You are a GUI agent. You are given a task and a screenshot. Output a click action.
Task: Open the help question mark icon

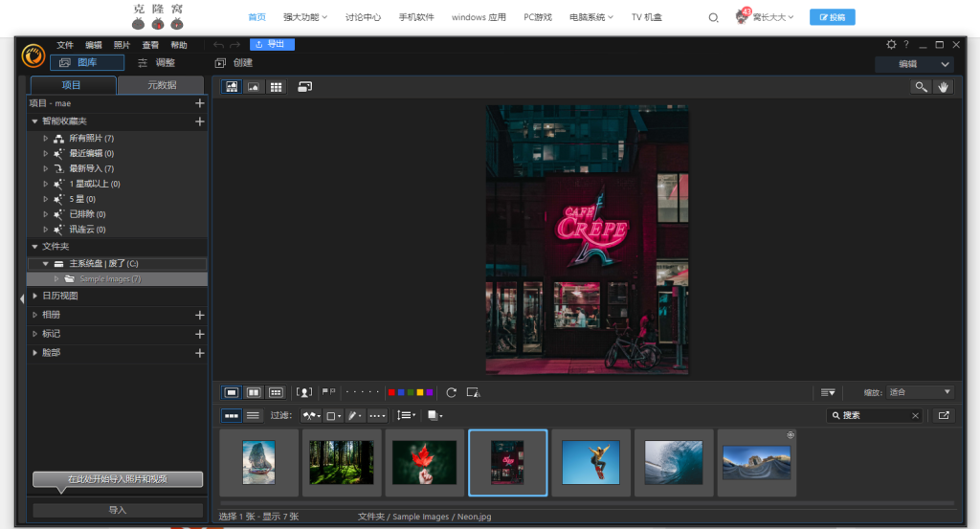pyautogui.click(x=906, y=44)
